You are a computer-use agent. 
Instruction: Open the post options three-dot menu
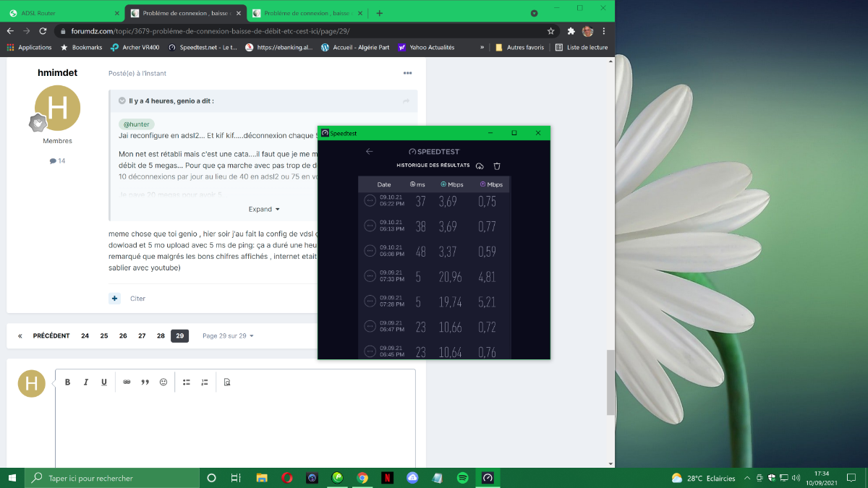(x=408, y=73)
